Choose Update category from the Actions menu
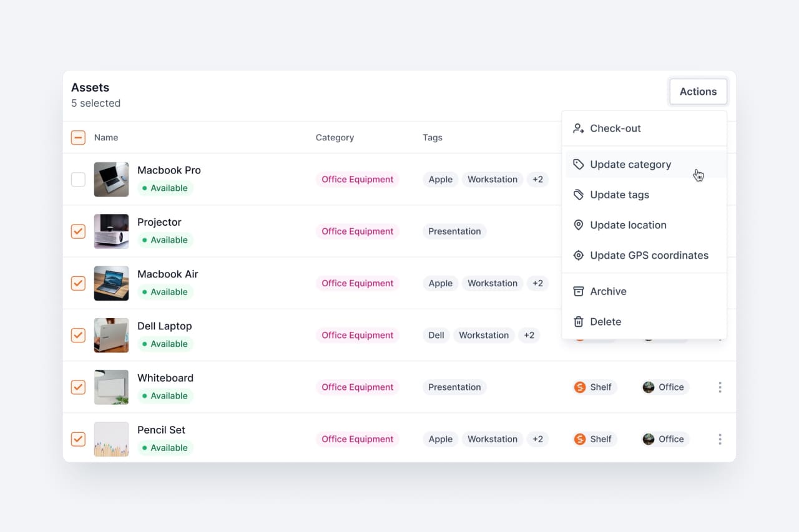This screenshot has height=532, width=799. [x=630, y=164]
